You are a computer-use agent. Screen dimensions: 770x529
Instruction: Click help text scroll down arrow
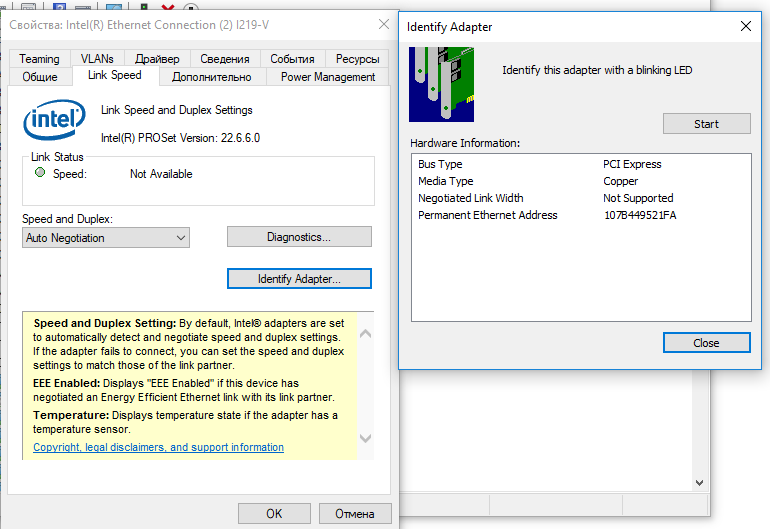365,438
